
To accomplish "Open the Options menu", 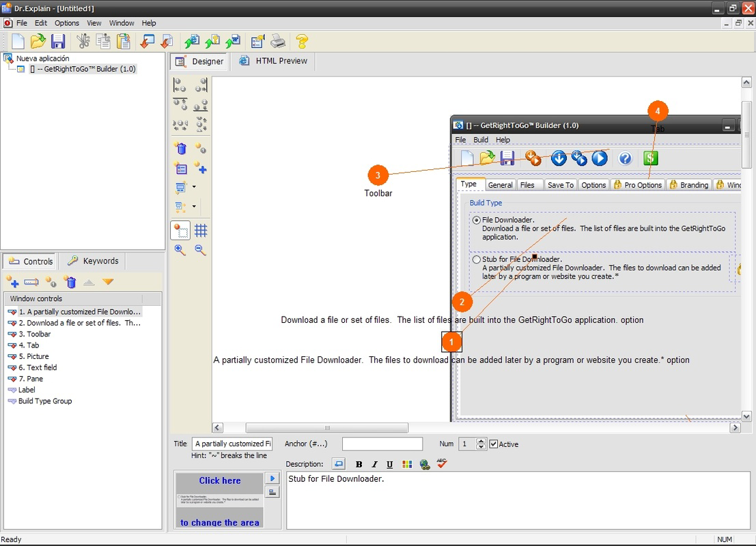I will (x=66, y=23).
